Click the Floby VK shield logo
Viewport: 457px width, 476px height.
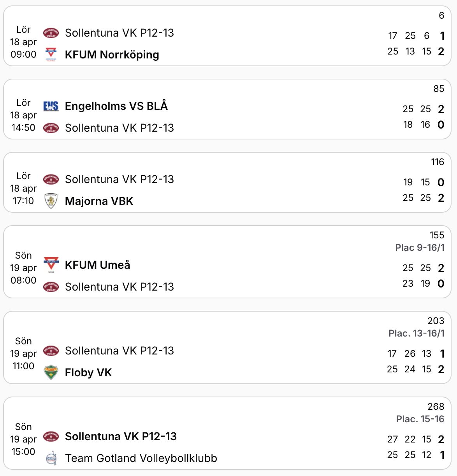[x=51, y=372]
